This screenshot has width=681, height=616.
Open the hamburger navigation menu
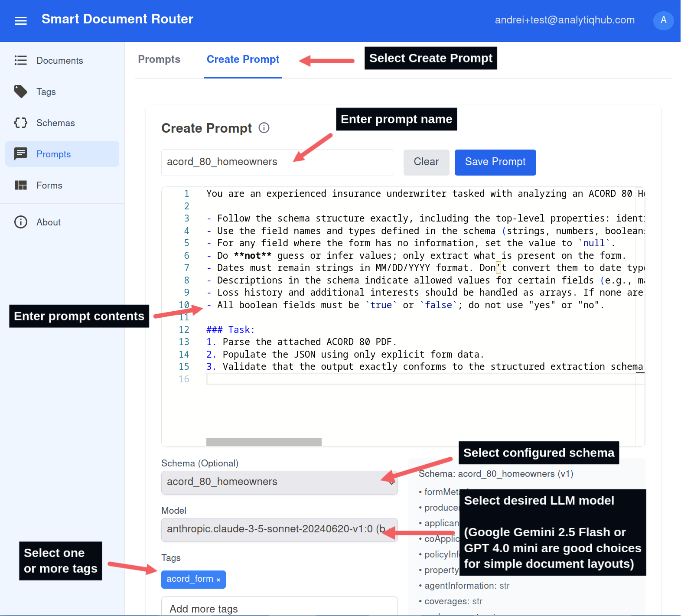pyautogui.click(x=21, y=20)
